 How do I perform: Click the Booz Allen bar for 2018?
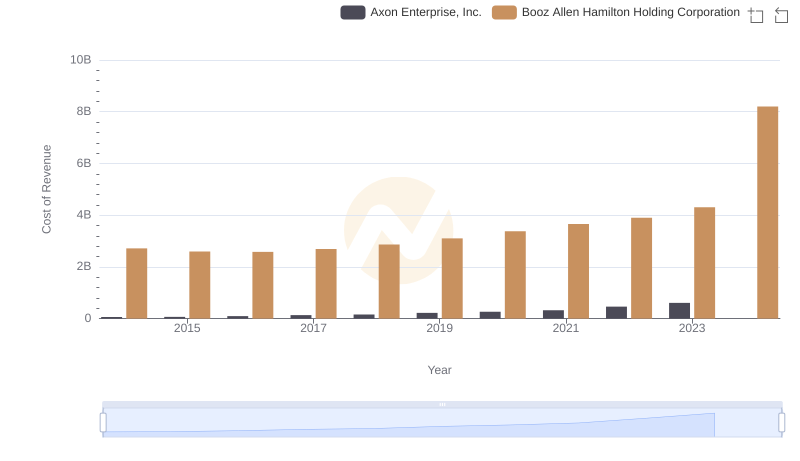pyautogui.click(x=389, y=281)
